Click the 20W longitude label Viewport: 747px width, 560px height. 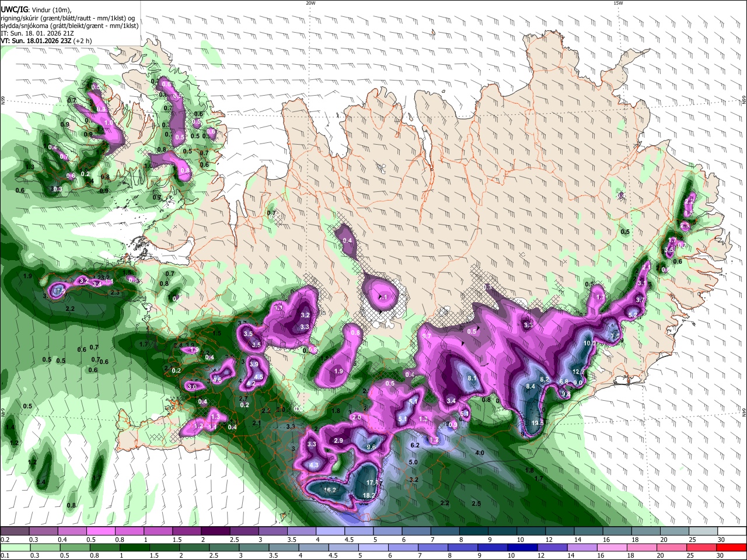pos(311,3)
